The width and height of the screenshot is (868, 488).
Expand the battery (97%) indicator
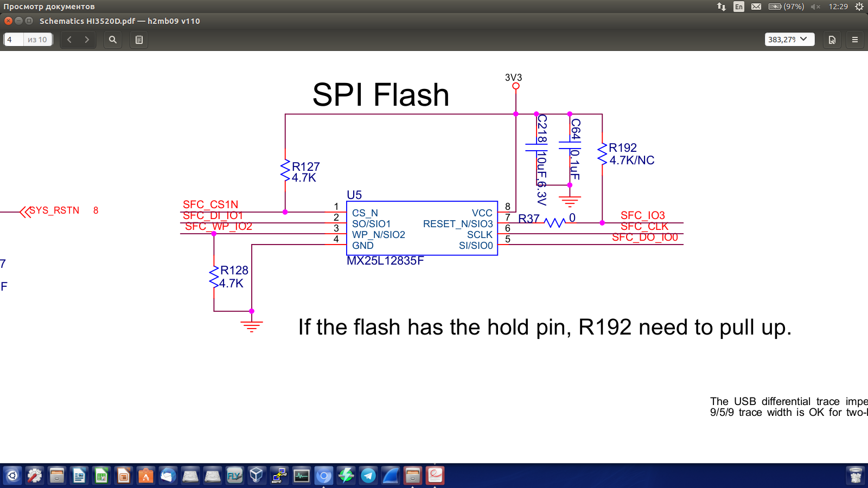point(786,7)
